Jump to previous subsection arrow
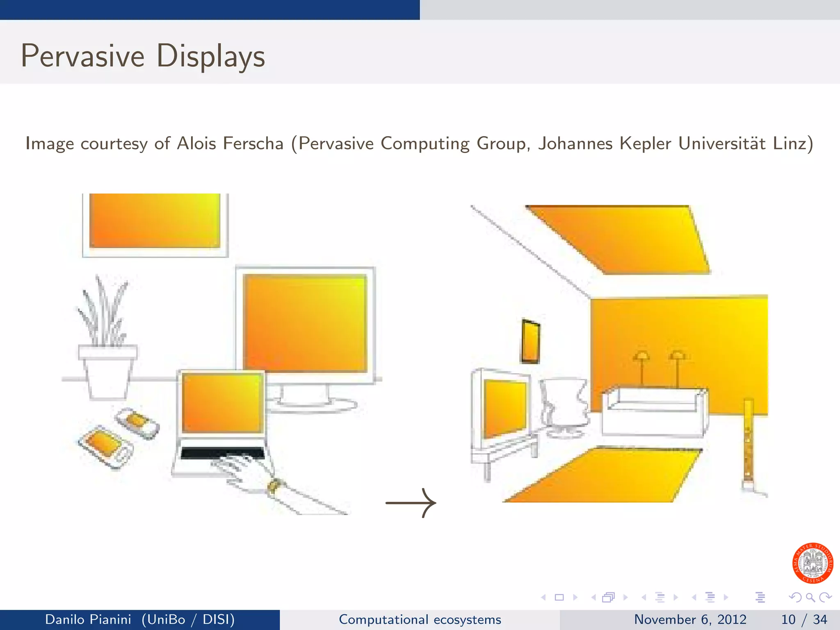The image size is (840, 630). 644,598
